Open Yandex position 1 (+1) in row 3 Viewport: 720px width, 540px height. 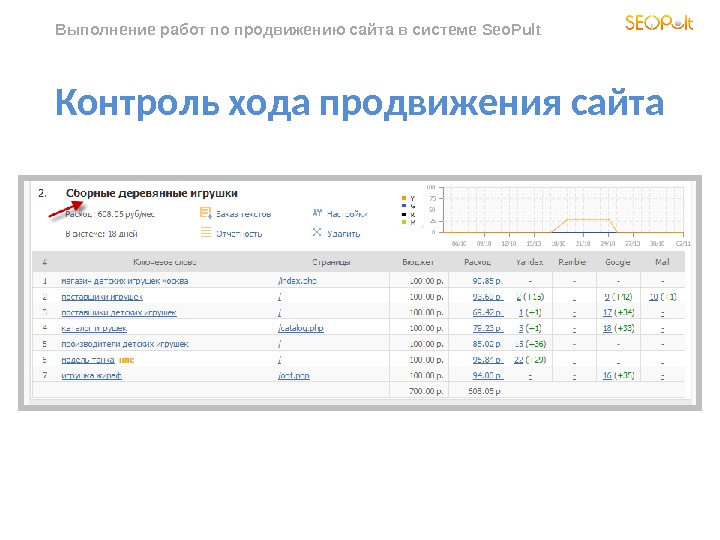[530, 313]
